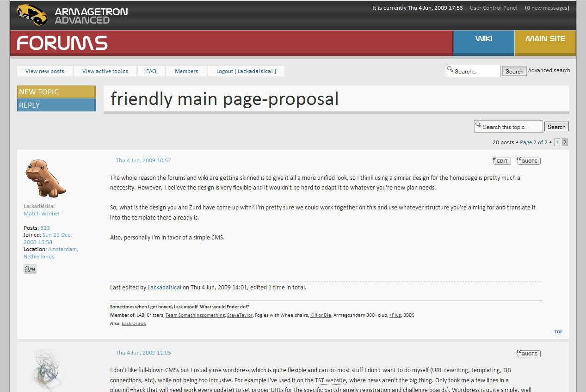Viewport: 586px width, 392px height.
Task: Start a NEW TOPIC
Action: tap(56, 92)
